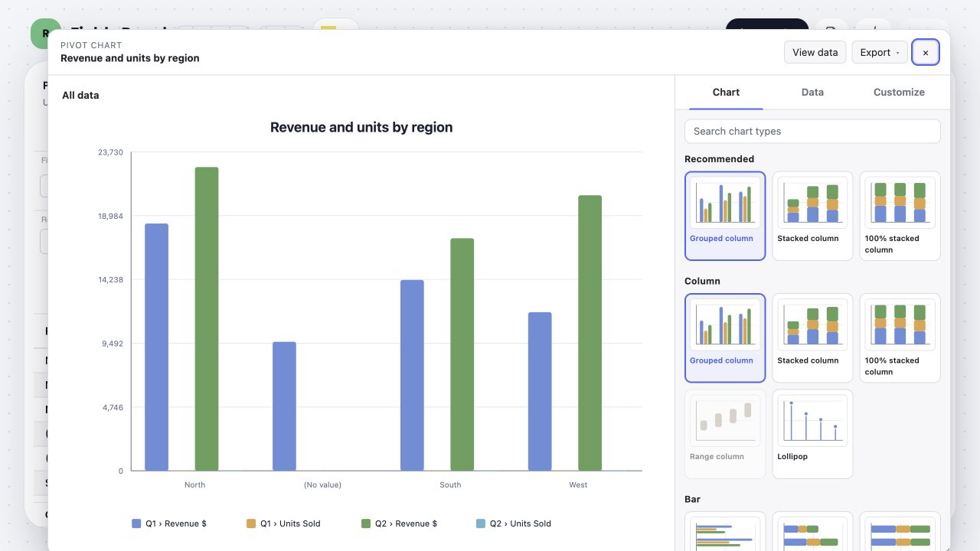Click the Column section heading
Viewport: 980px width, 551px height.
[x=702, y=281]
